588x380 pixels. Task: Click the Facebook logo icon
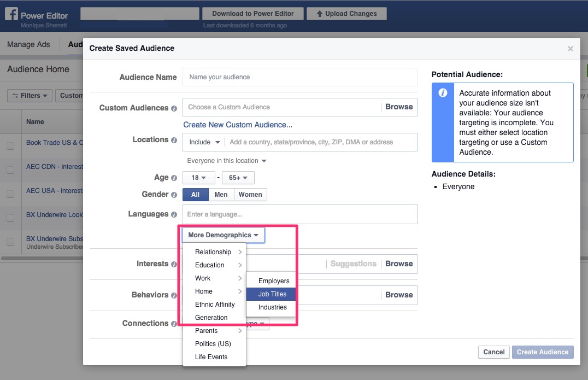(x=11, y=14)
